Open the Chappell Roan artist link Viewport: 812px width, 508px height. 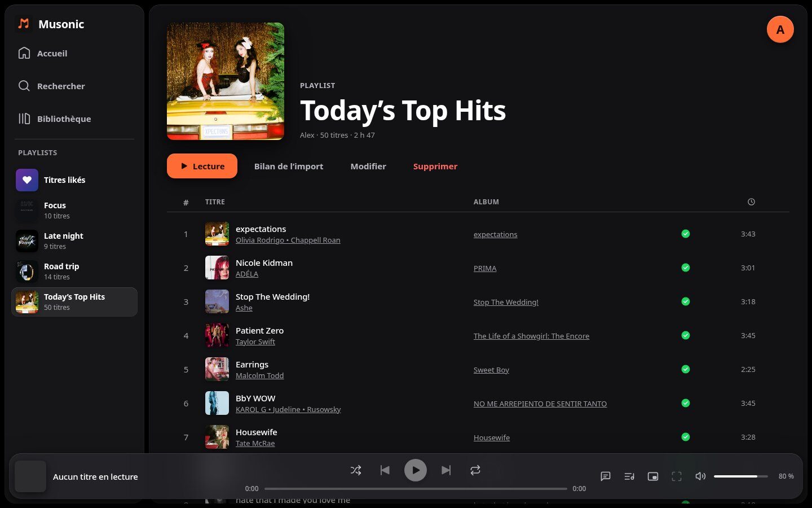click(x=315, y=240)
